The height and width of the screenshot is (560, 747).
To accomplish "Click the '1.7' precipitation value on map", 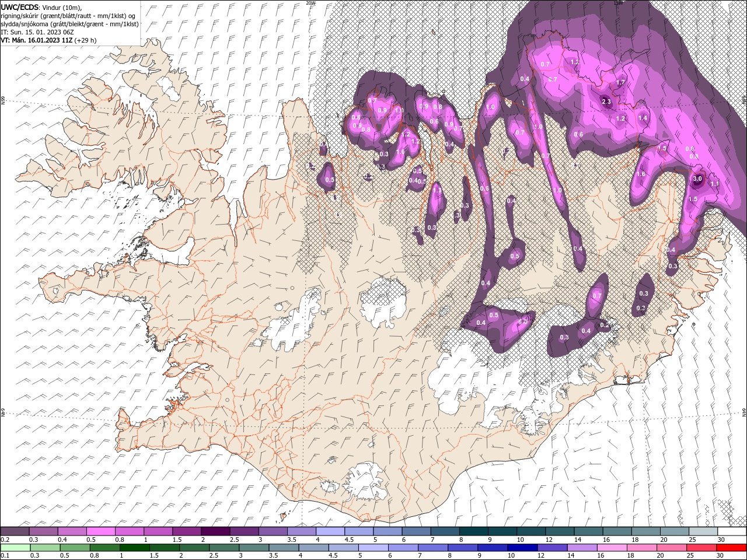I will click(x=621, y=83).
